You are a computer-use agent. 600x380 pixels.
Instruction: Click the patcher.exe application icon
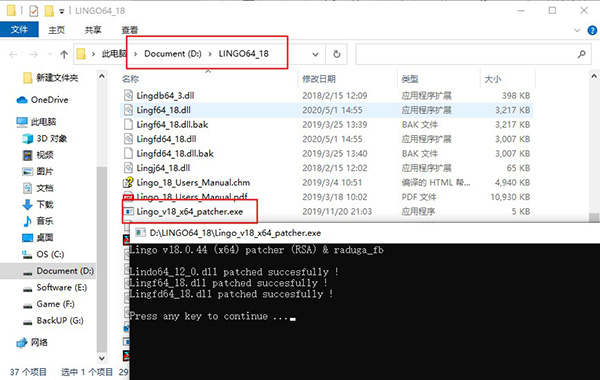pyautogui.click(x=129, y=211)
